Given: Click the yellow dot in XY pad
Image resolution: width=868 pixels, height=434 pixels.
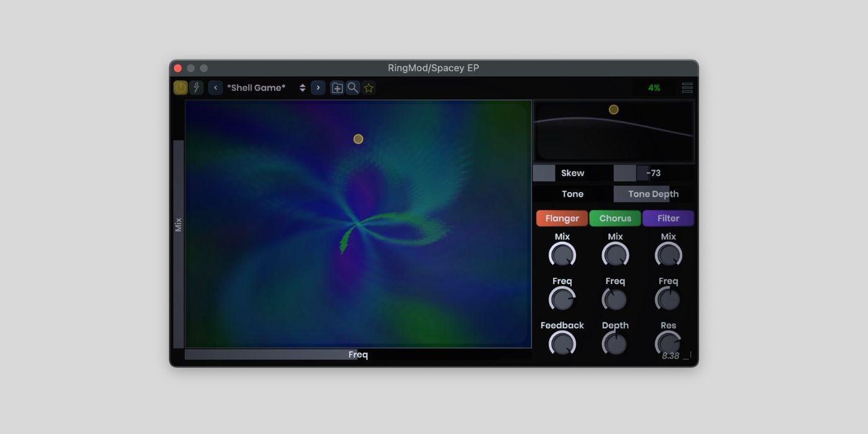Looking at the screenshot, I should (x=358, y=139).
